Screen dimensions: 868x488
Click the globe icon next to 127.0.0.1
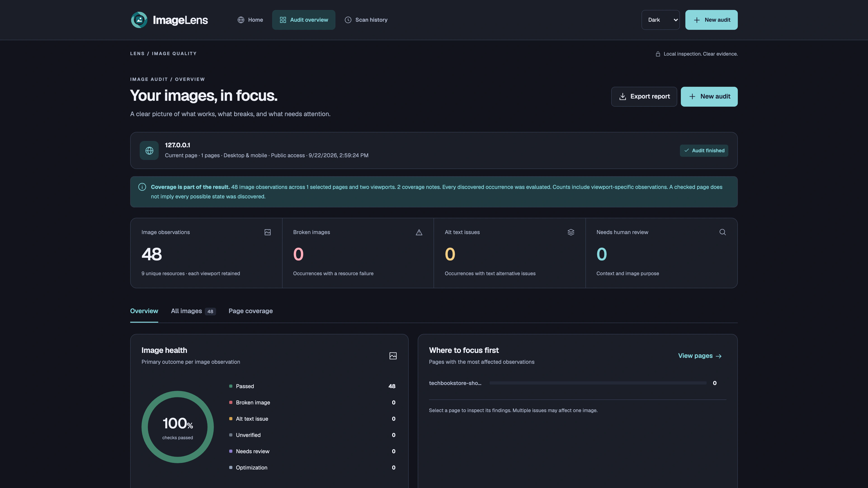[x=149, y=150]
